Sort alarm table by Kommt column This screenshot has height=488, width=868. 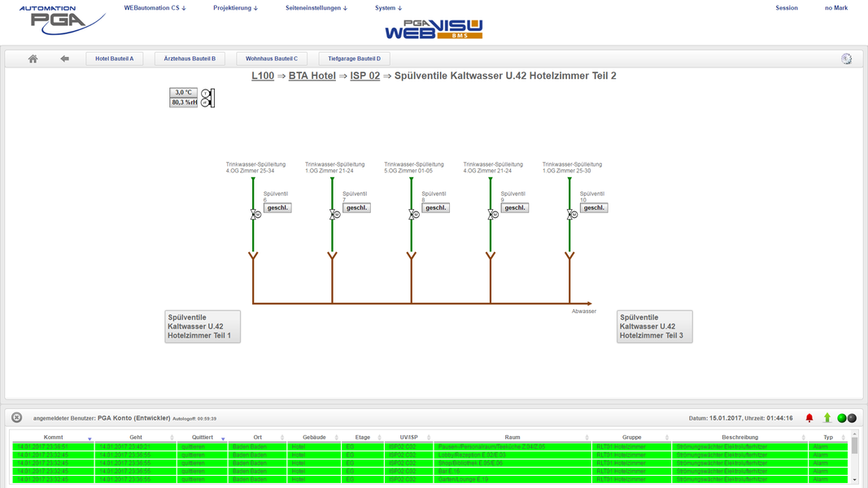[54, 438]
